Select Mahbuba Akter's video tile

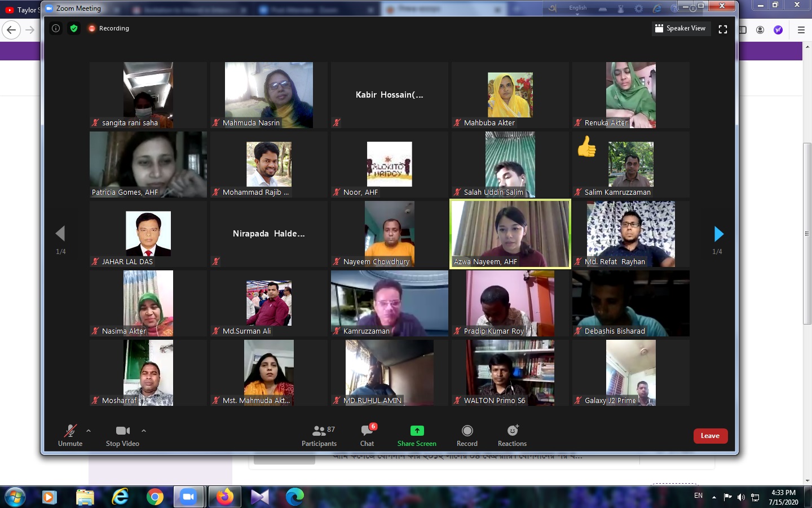tap(510, 95)
